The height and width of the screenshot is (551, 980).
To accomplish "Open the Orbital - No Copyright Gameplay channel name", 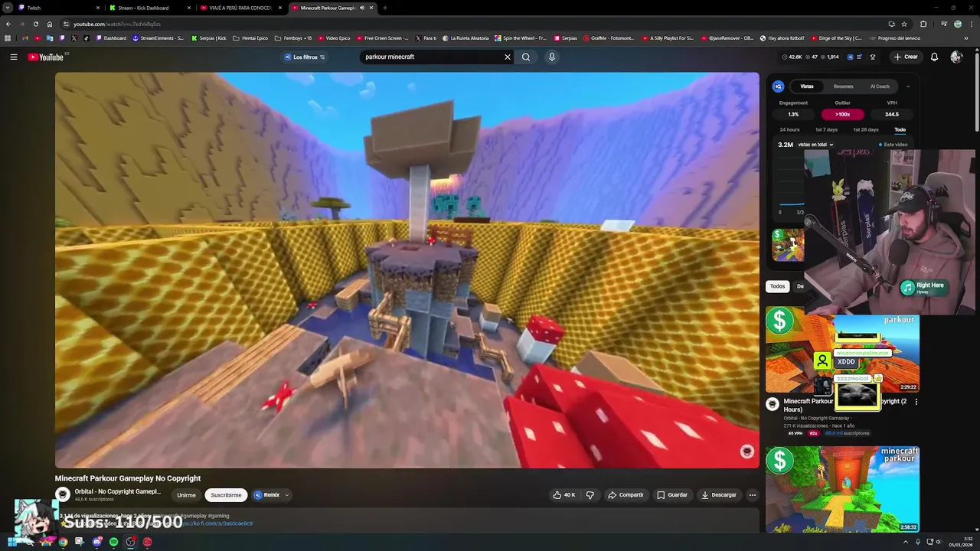I will point(118,491).
